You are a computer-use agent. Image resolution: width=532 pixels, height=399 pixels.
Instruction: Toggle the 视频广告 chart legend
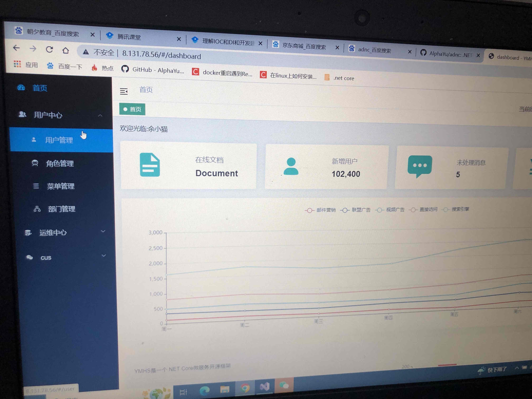[390, 210]
